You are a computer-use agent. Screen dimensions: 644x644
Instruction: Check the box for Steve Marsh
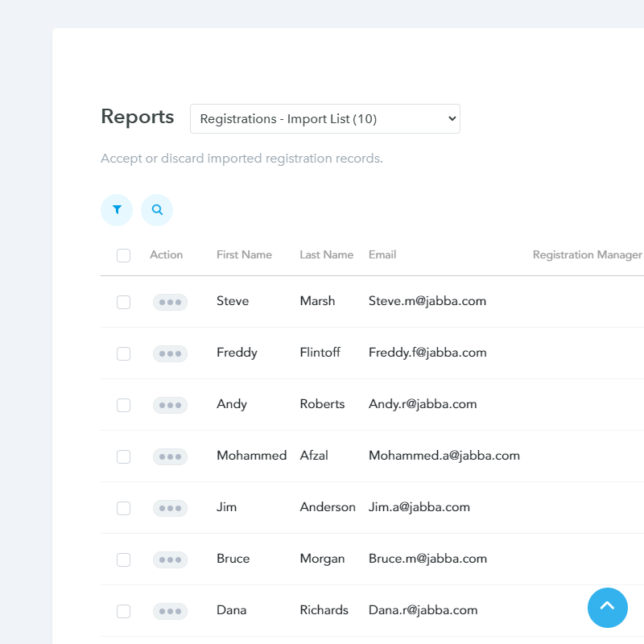(123, 302)
